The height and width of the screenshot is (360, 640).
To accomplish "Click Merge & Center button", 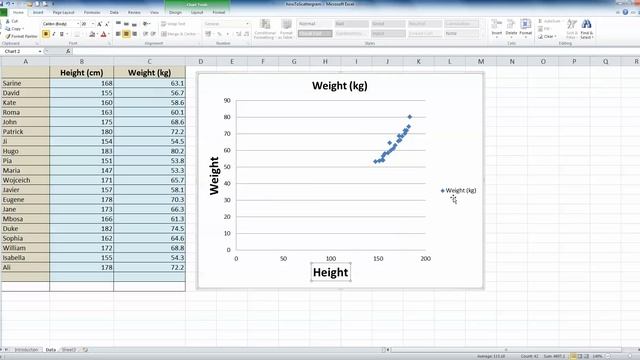I will (178, 34).
